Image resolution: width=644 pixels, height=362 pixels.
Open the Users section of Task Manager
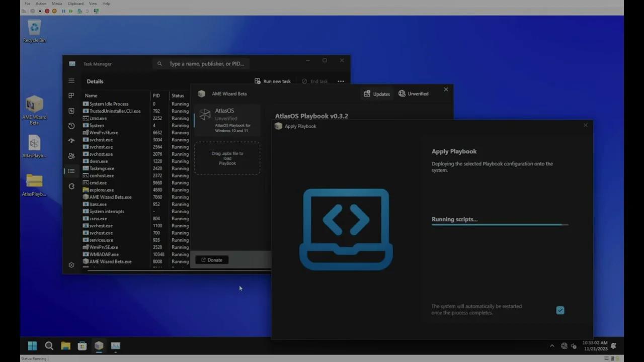click(x=71, y=155)
